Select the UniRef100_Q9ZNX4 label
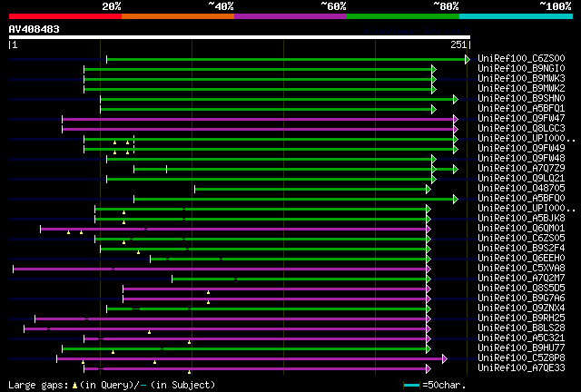The height and width of the screenshot is (392, 581). point(521,308)
